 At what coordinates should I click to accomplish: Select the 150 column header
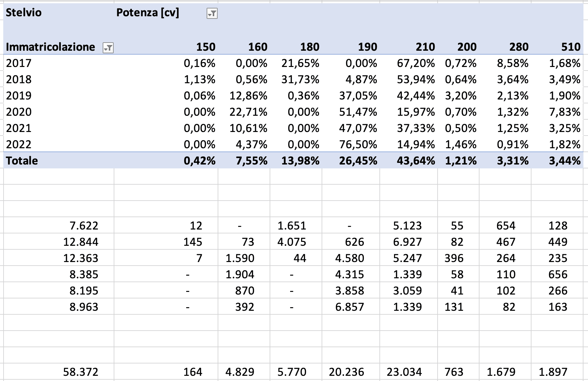[206, 47]
